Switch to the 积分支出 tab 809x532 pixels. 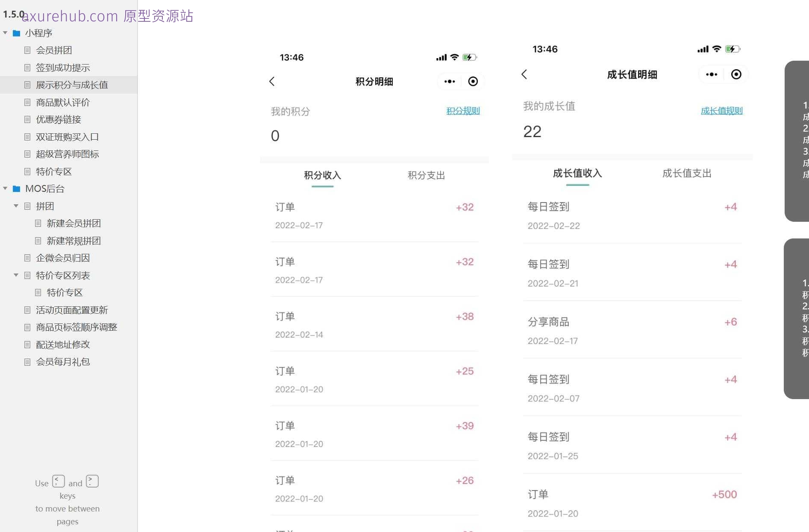coord(426,175)
